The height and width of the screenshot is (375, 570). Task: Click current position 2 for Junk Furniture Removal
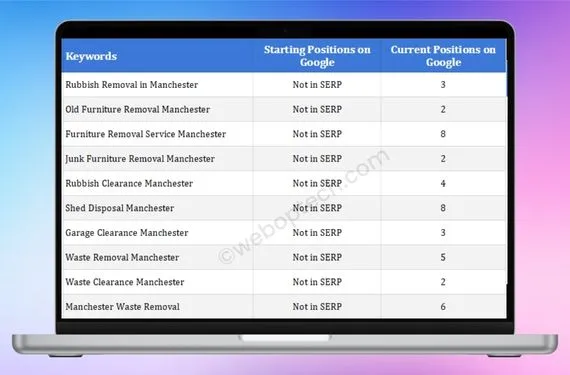click(x=443, y=159)
